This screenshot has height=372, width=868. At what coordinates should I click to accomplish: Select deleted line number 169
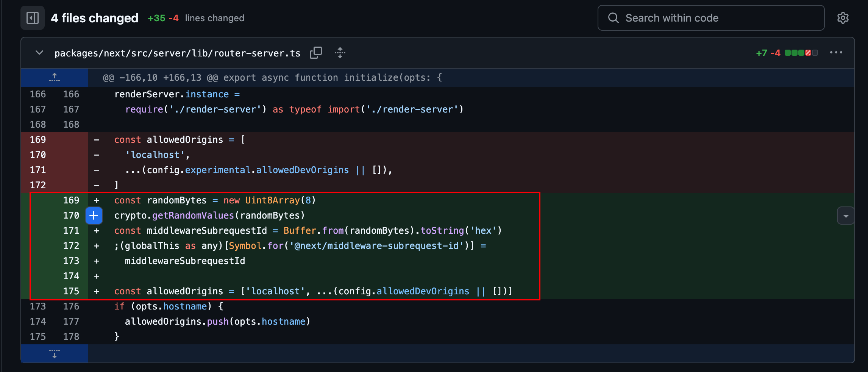click(x=38, y=140)
